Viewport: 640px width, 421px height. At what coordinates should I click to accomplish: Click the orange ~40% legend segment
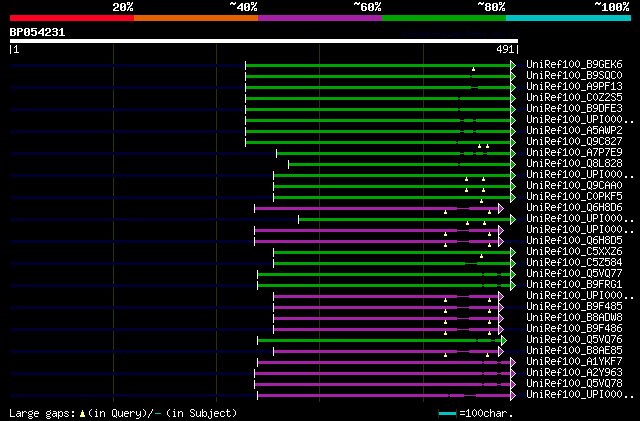196,18
